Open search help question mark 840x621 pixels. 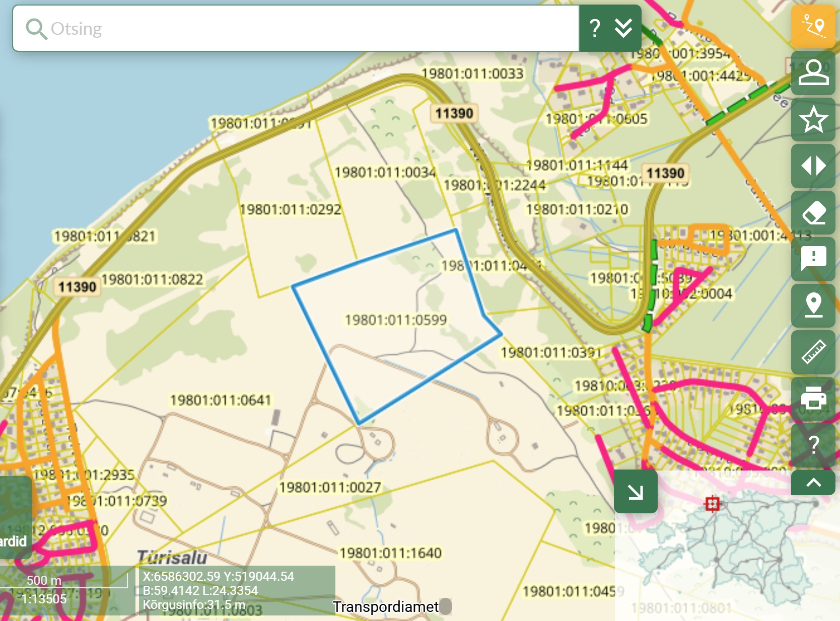[595, 28]
